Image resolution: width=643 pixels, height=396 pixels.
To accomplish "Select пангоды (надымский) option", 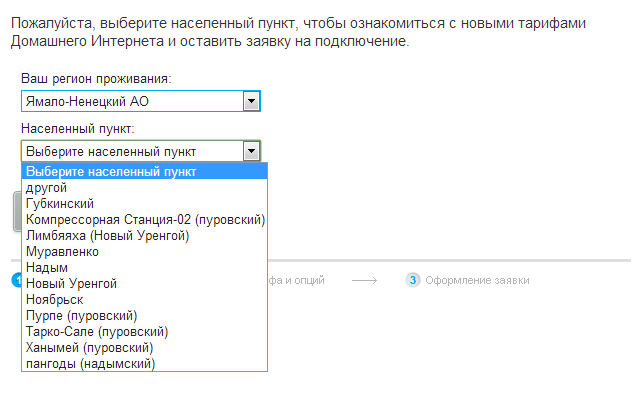I will (144, 363).
